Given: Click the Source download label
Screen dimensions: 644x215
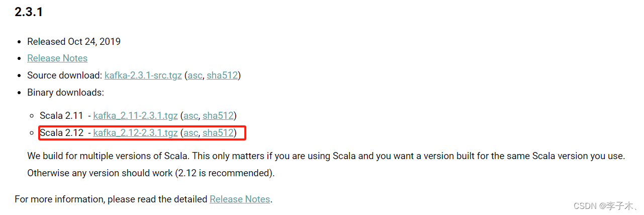Looking at the screenshot, I should coord(64,76).
